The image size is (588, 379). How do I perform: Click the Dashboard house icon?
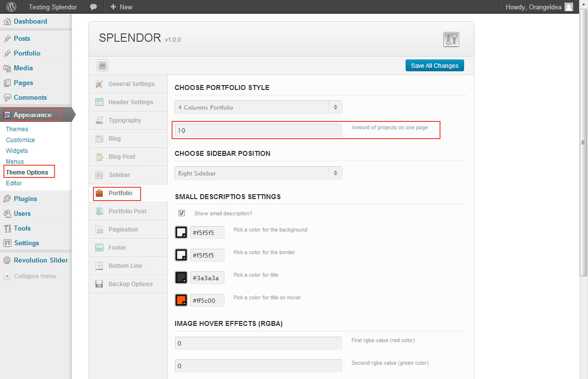pyautogui.click(x=7, y=22)
